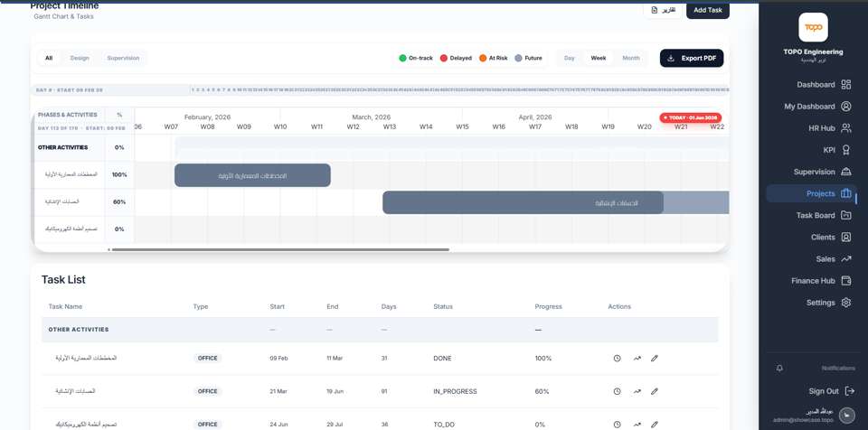Image resolution: width=868 pixels, height=430 pixels.
Task: Click the March, 2026 month header
Action: pyautogui.click(x=372, y=117)
